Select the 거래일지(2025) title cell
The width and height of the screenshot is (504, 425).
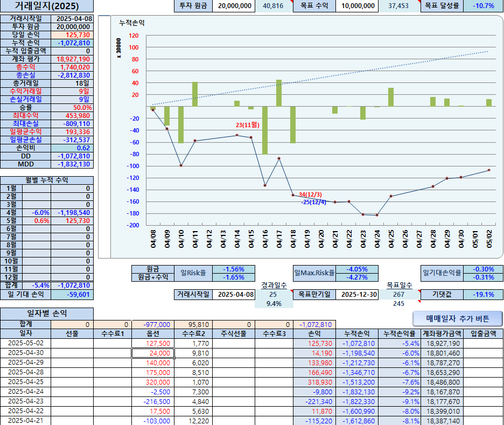(x=47, y=6)
